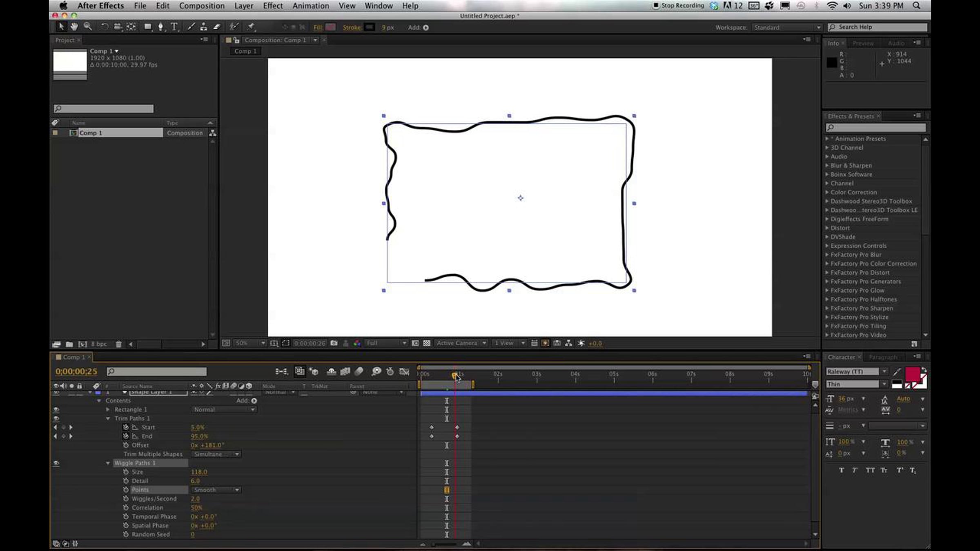Expand the Rectangle 1 group
The image size is (980, 551).
point(108,409)
